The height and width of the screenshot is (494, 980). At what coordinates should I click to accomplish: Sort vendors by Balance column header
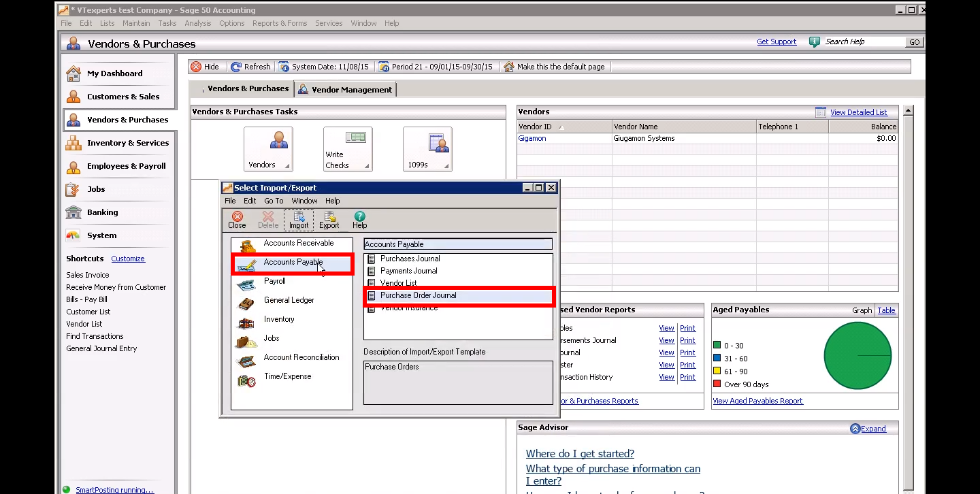point(863,127)
